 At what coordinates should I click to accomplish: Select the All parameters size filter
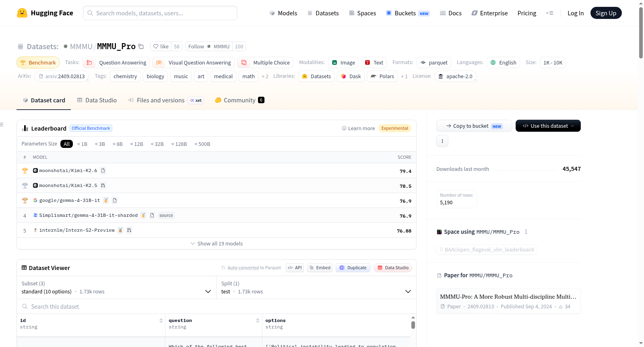pyautogui.click(x=67, y=144)
